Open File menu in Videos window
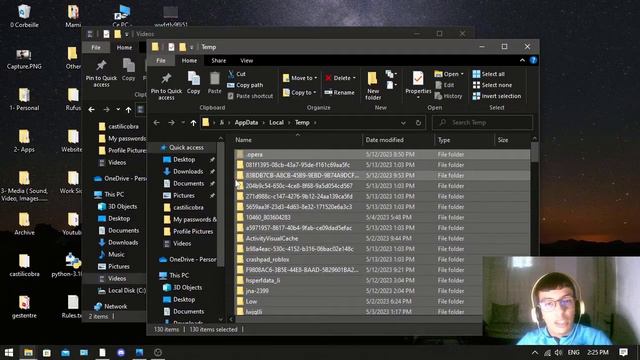640x360 pixels. click(x=96, y=47)
